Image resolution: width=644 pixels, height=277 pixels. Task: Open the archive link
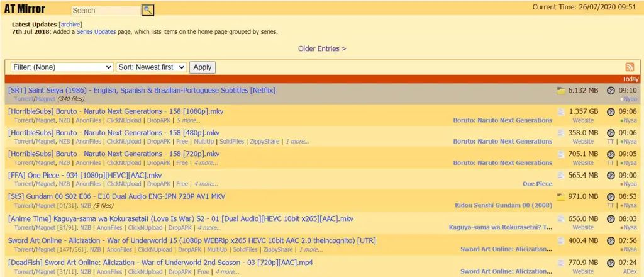click(x=70, y=25)
